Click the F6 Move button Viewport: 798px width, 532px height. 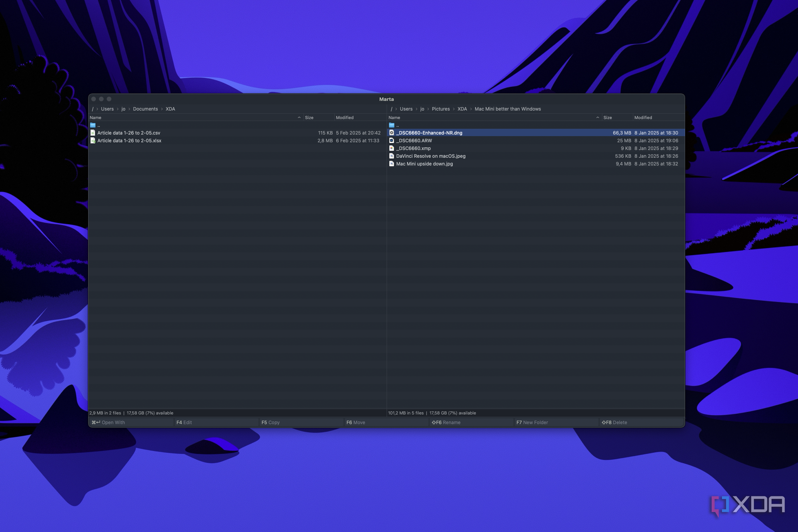click(x=356, y=423)
